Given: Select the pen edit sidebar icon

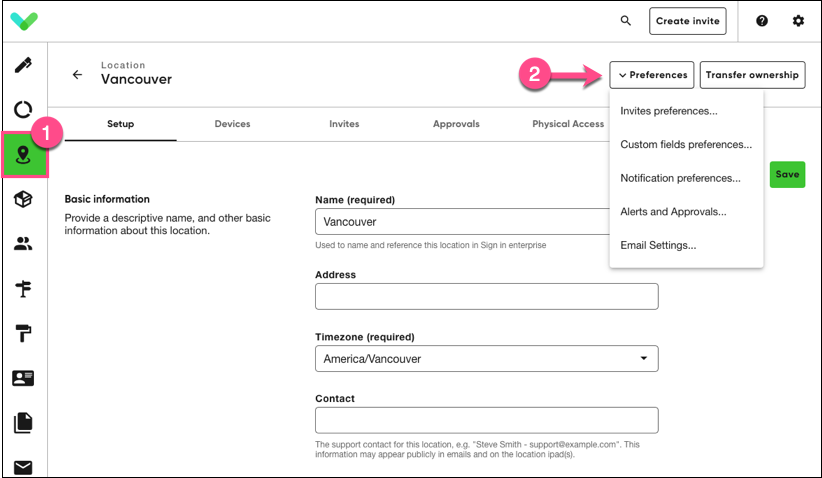Looking at the screenshot, I should pyautogui.click(x=23, y=65).
